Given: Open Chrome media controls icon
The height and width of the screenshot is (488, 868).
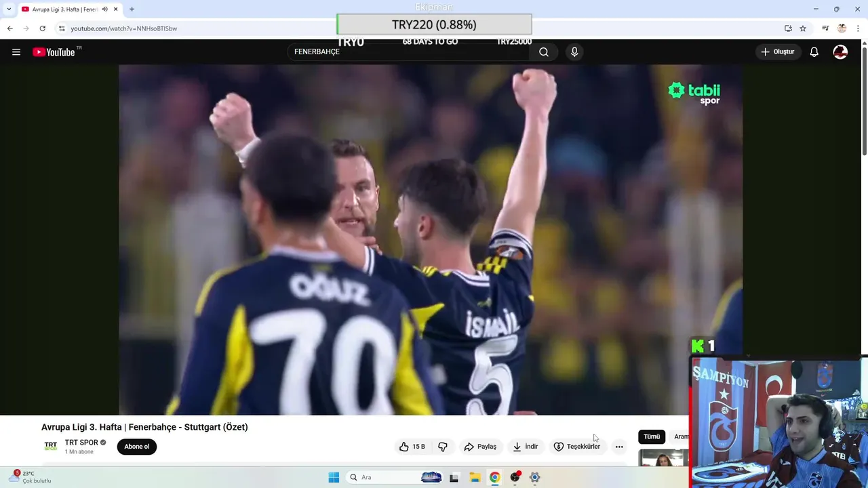Looking at the screenshot, I should (825, 28).
